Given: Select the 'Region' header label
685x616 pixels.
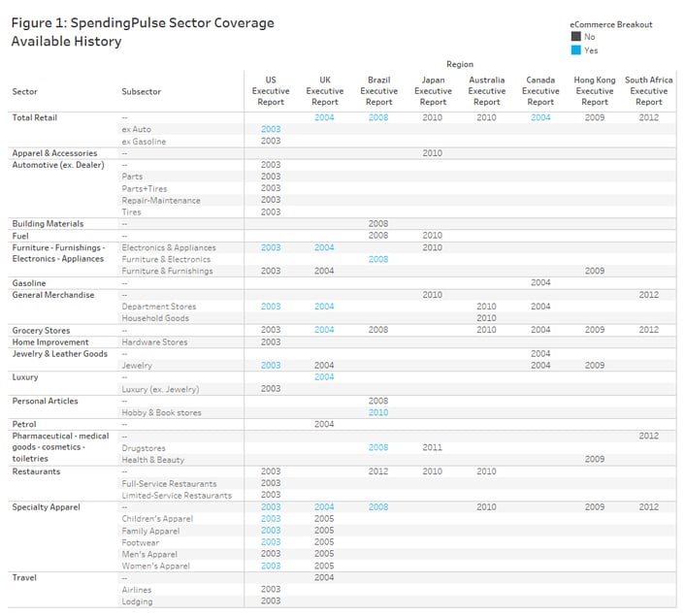Looking at the screenshot, I should pyautogui.click(x=460, y=64).
